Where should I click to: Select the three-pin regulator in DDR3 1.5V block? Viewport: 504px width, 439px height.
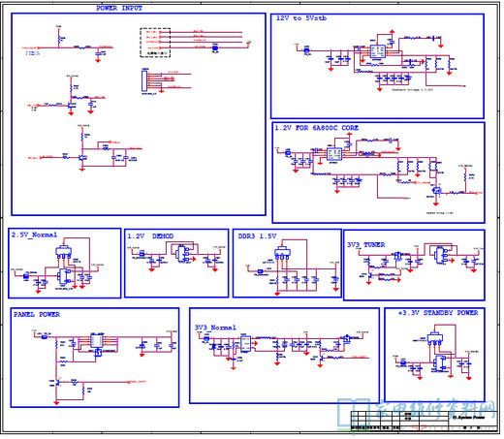click(282, 253)
